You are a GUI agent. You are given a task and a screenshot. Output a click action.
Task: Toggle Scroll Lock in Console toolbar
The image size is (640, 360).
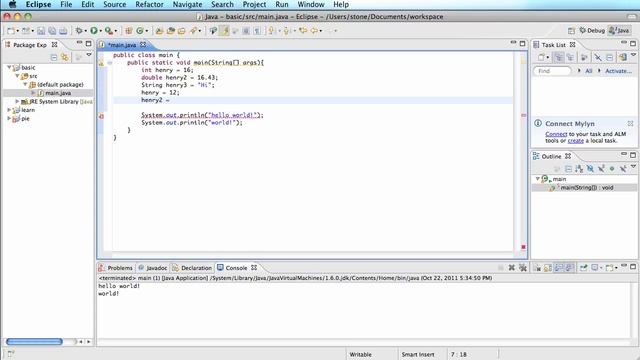pos(548,268)
